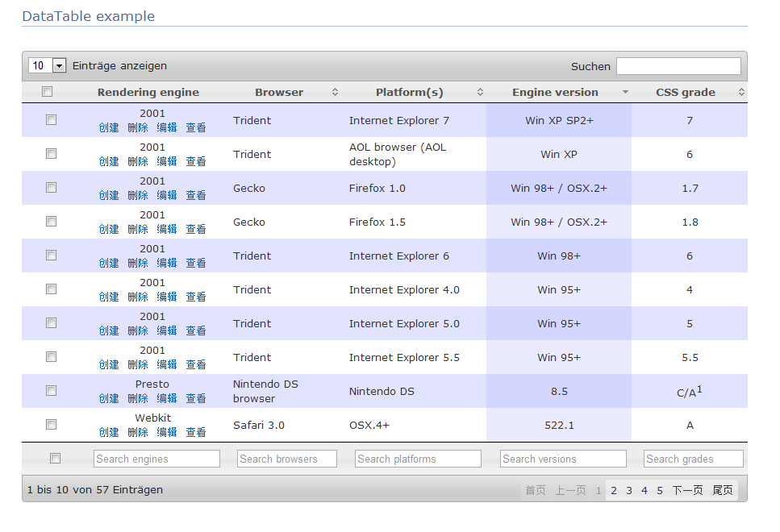This screenshot has height=532, width=780.
Task: Click 删除 link in Internet Explorer 5.5 row
Action: pyautogui.click(x=138, y=364)
